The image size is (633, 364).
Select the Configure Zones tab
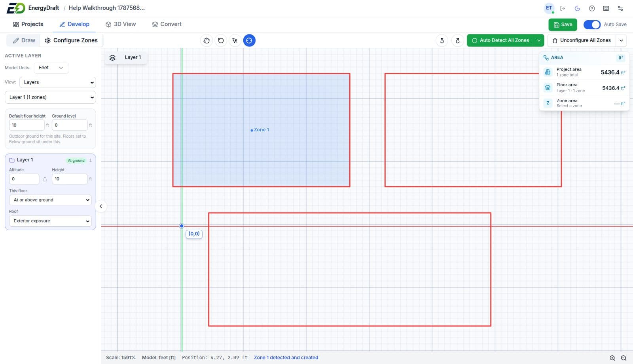tap(71, 40)
